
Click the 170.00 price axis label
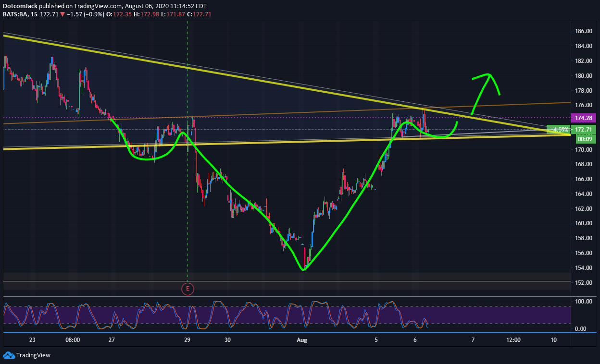point(583,149)
